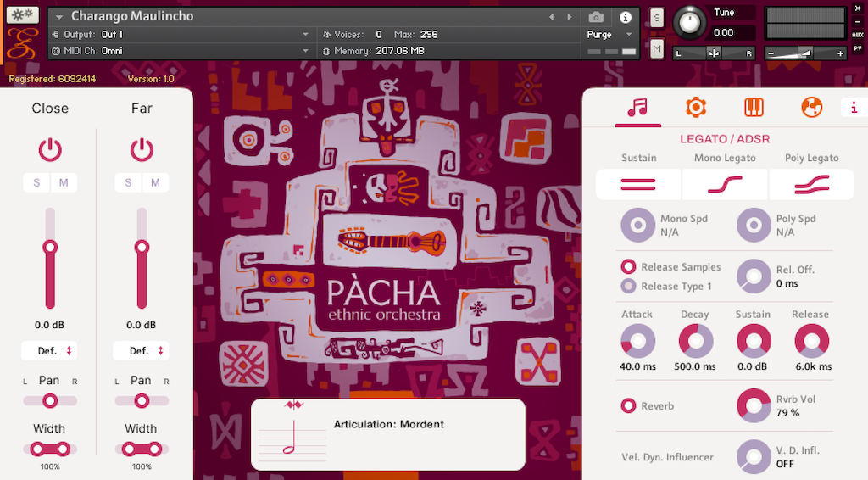
Task: Click the Poly Spd knob
Action: (754, 226)
